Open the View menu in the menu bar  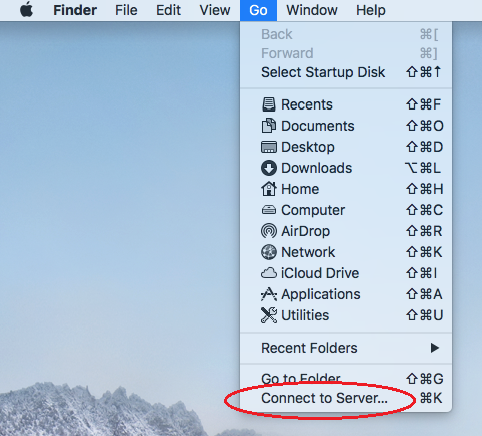pos(215,10)
